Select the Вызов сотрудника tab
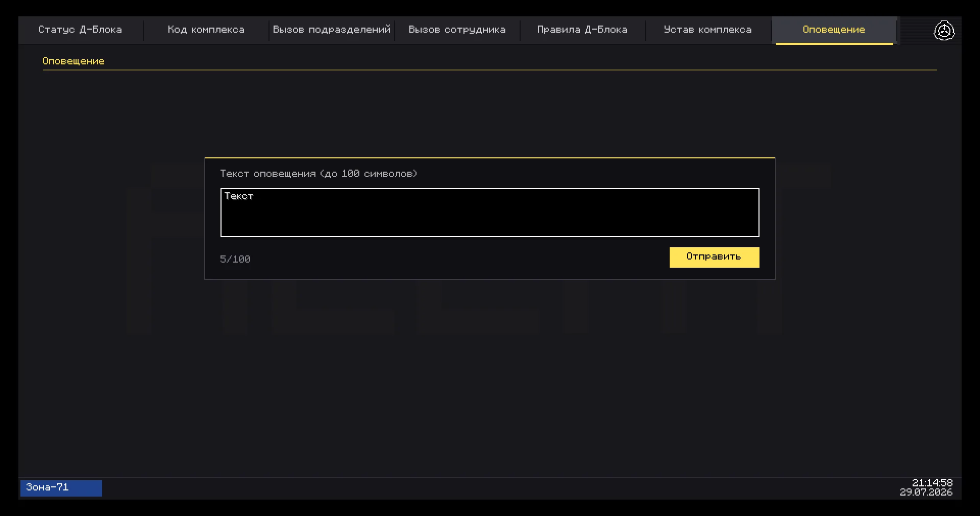The height and width of the screenshot is (516, 980). point(457,30)
